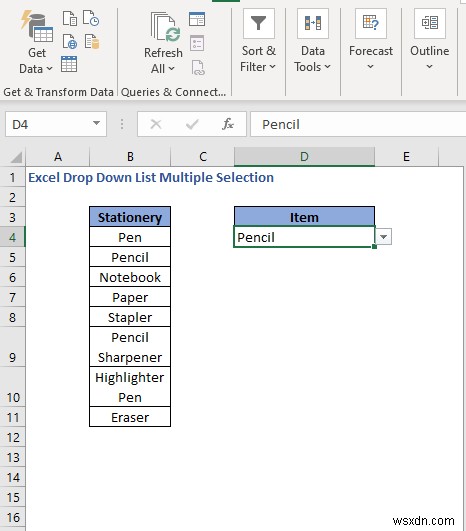The image size is (466, 531).
Task: Expand the Outline group
Action: tap(429, 41)
